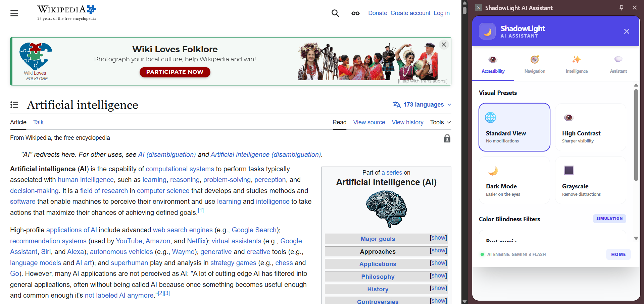Open the recommendation systems link
The height and width of the screenshot is (304, 644).
click(x=48, y=241)
